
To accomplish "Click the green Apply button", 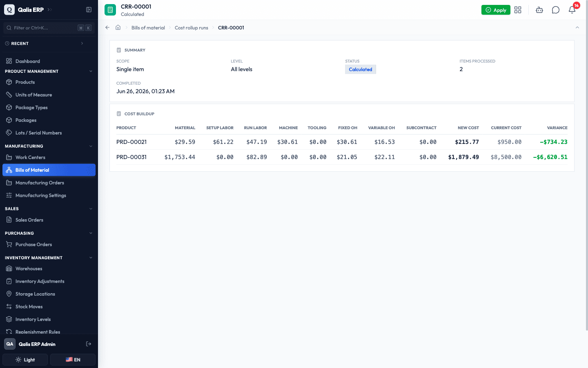I will click(496, 10).
